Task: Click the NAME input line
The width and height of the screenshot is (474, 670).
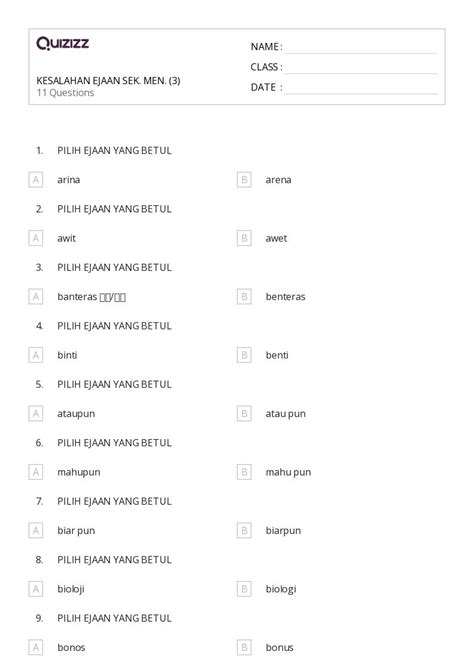Action: (361, 48)
